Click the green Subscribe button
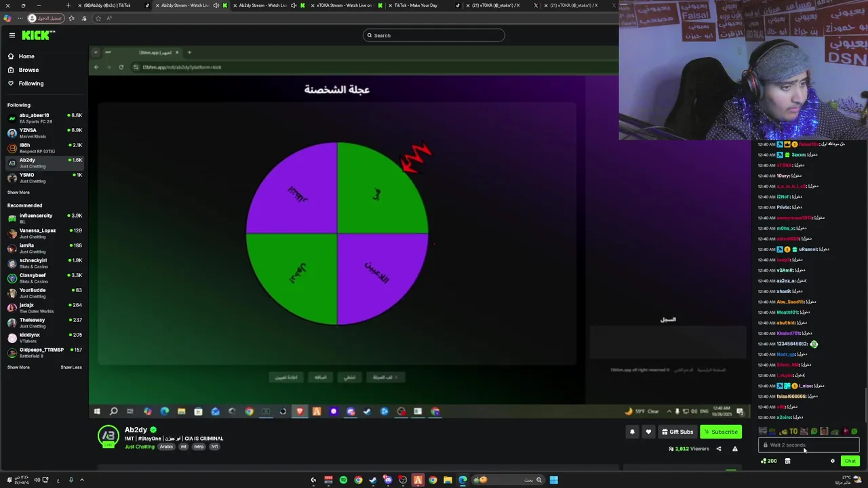 721,432
